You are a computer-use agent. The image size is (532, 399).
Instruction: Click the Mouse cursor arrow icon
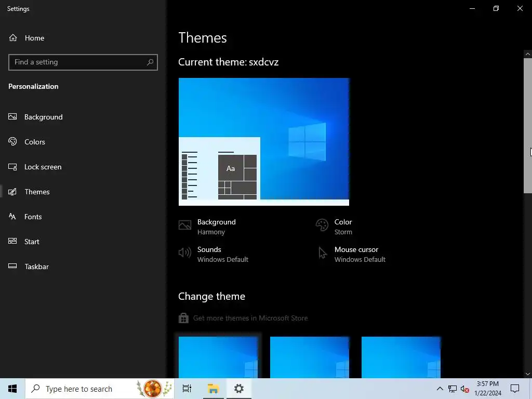pyautogui.click(x=323, y=253)
